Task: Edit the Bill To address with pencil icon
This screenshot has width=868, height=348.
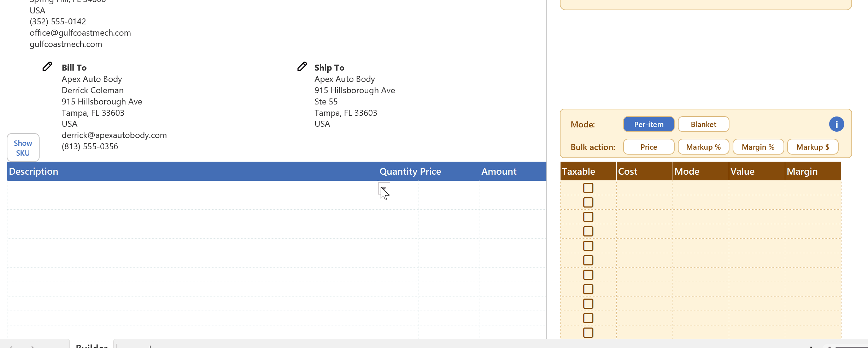Action: [x=47, y=66]
